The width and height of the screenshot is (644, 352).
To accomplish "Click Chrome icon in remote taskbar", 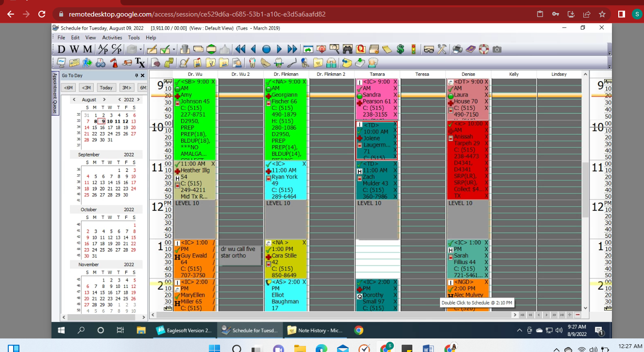I will point(359,331).
